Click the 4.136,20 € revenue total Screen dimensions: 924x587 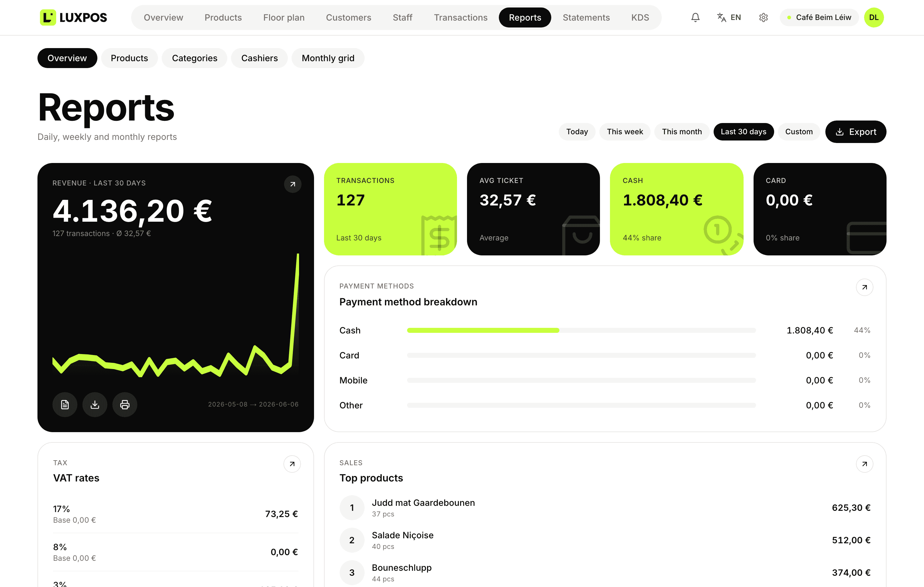[x=132, y=211]
